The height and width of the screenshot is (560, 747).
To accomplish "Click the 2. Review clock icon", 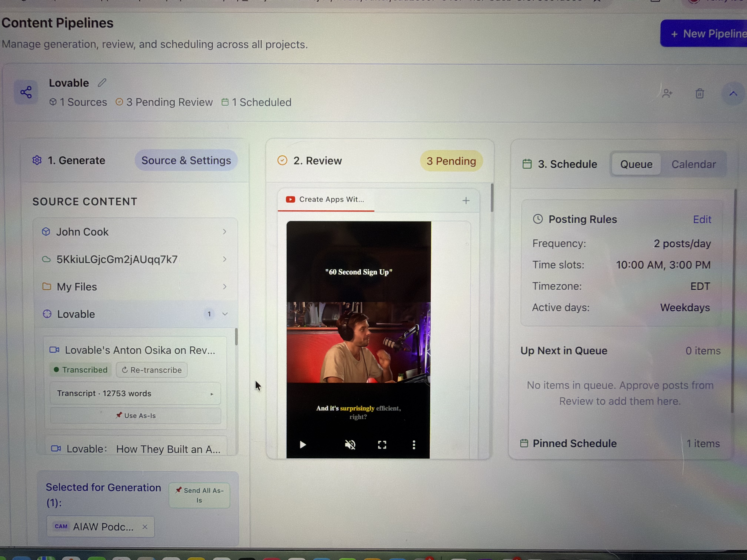I will 282,160.
